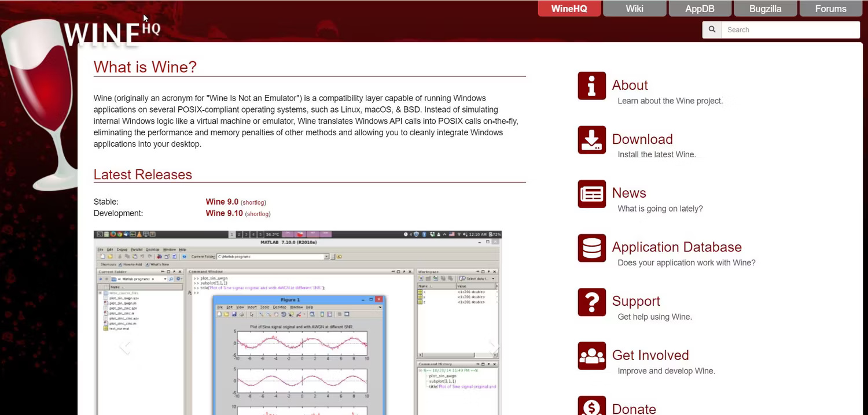Click the 'What is Wine?' heading

[x=145, y=67]
